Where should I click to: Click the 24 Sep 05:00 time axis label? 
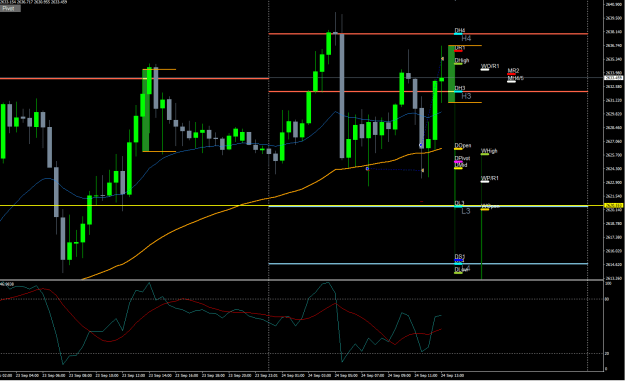[346, 375]
